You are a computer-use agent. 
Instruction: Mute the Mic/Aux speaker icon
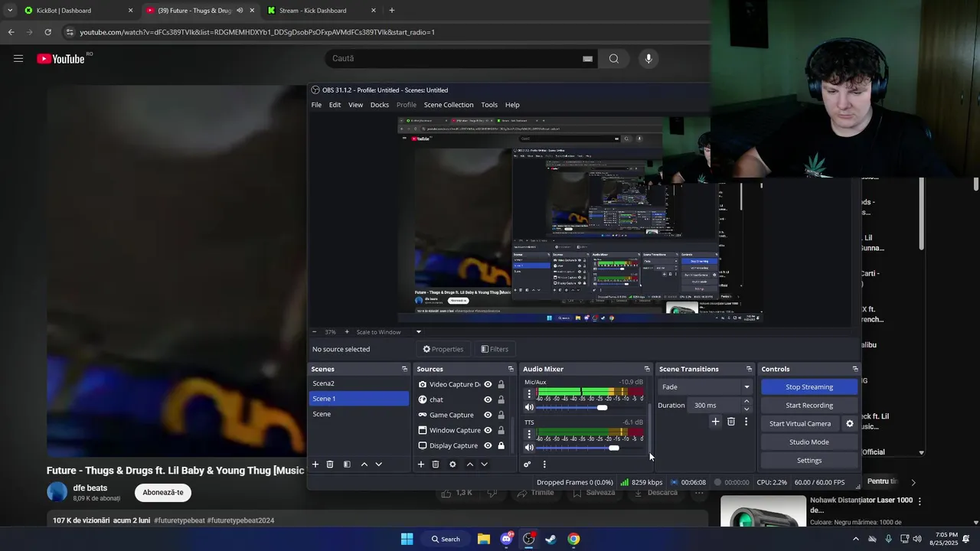click(x=529, y=407)
